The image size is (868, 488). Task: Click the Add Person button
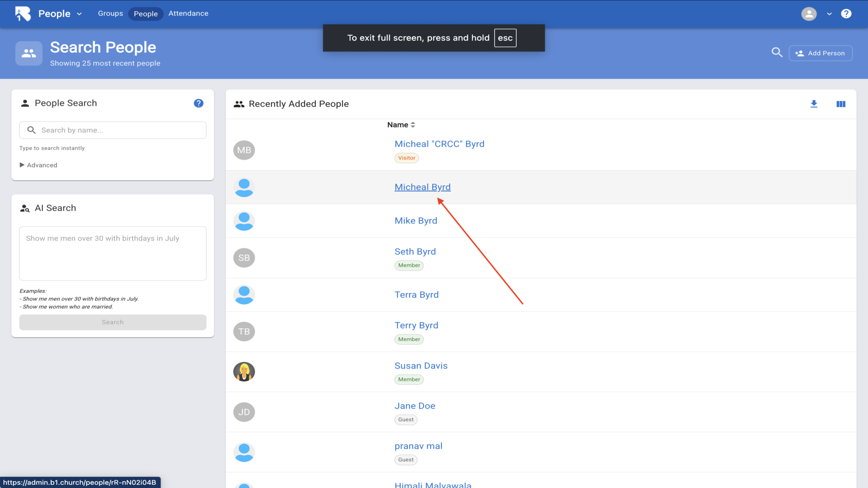pos(821,53)
